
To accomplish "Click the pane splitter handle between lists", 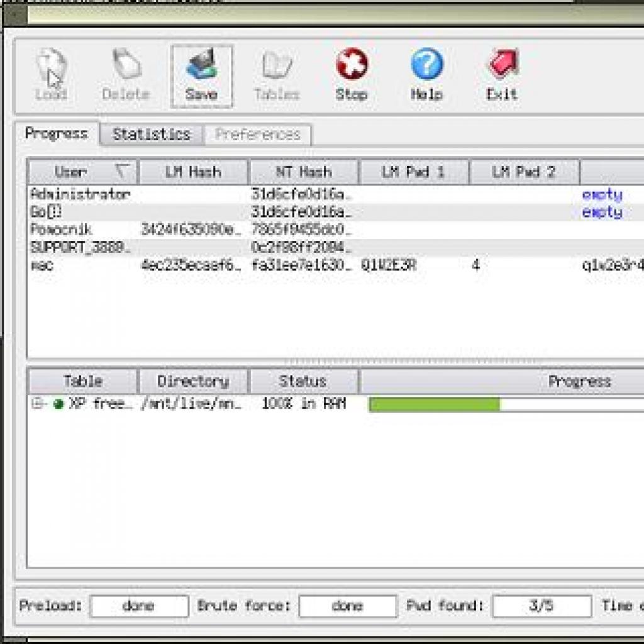I will click(413, 362).
